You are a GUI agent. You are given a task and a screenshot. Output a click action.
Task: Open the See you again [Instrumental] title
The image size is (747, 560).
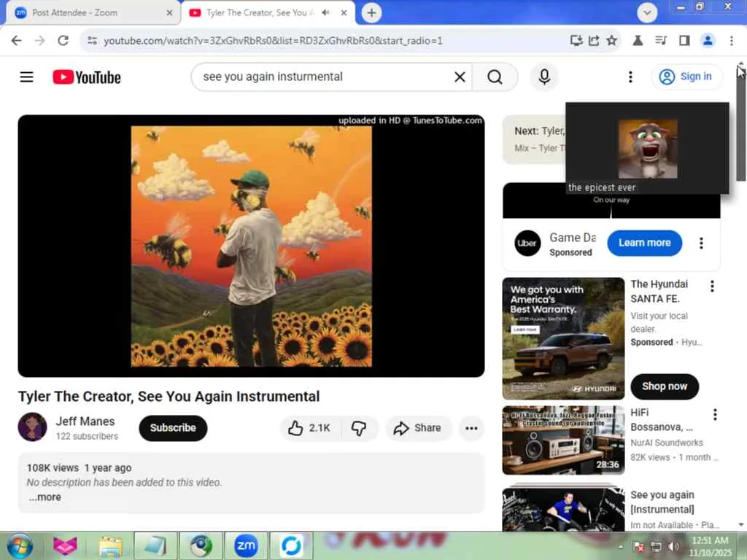pyautogui.click(x=662, y=502)
